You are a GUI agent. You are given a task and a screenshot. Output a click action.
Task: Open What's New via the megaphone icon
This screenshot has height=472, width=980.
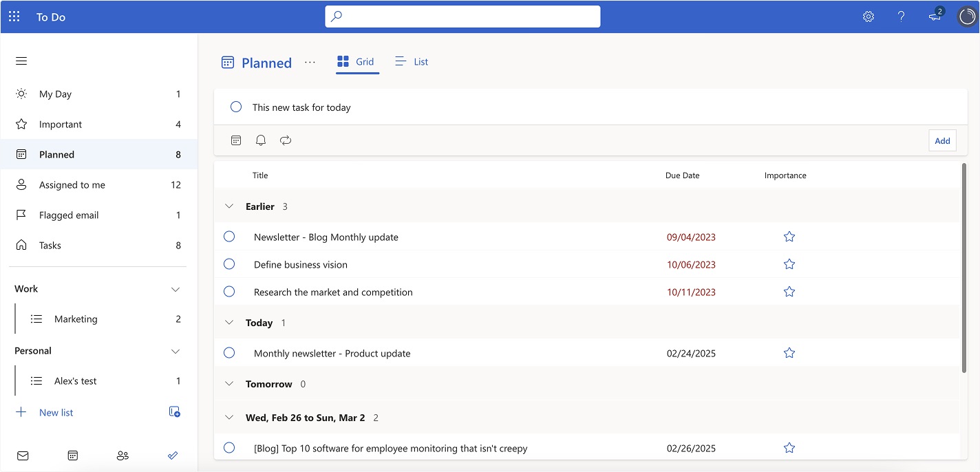933,17
